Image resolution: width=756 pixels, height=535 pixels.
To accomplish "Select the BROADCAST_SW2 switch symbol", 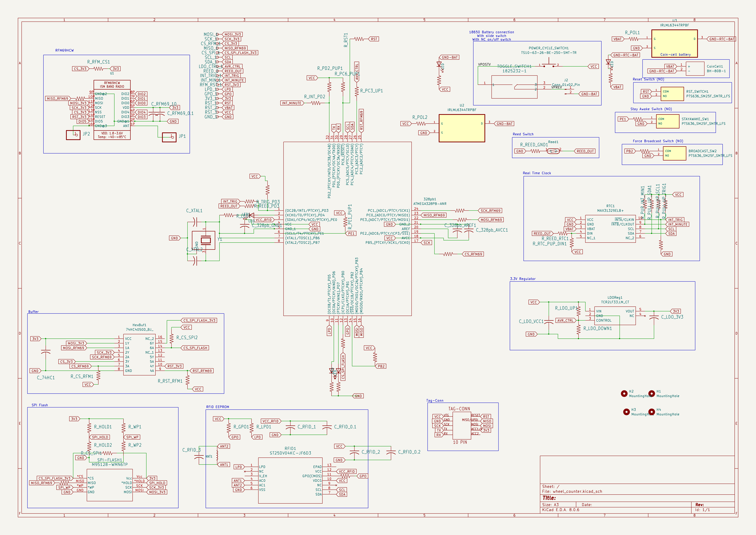I will pyautogui.click(x=674, y=153).
